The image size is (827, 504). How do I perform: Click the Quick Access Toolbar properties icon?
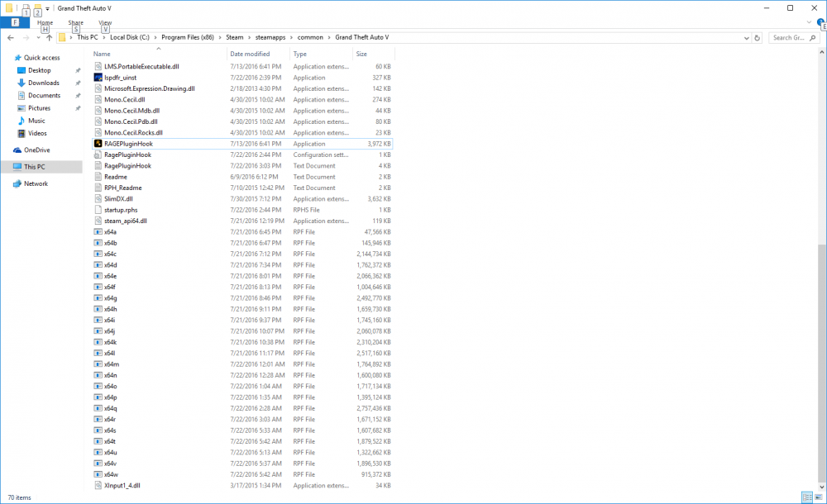[26, 8]
